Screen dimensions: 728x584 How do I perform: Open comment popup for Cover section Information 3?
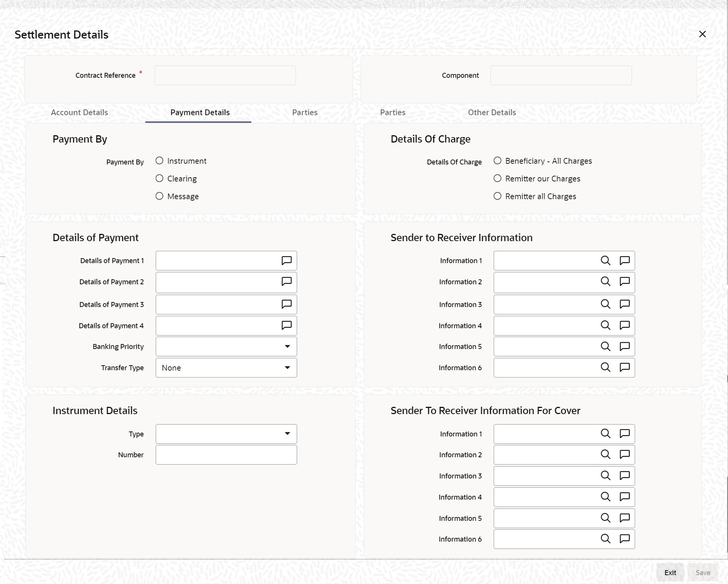point(625,476)
